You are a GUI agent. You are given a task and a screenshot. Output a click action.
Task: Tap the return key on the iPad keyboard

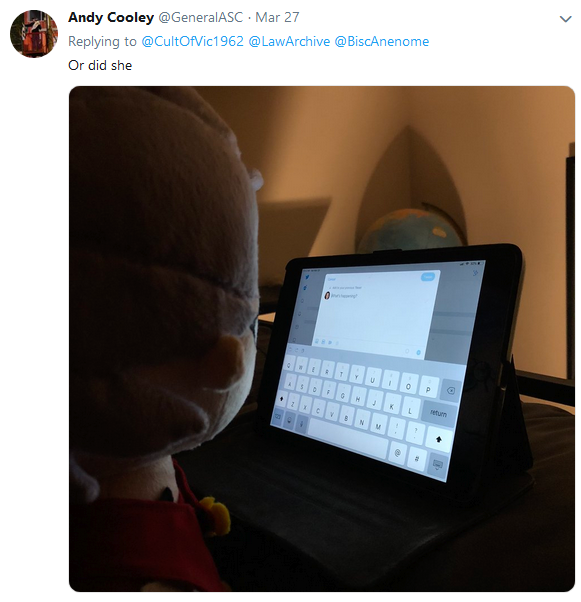pyautogui.click(x=437, y=413)
